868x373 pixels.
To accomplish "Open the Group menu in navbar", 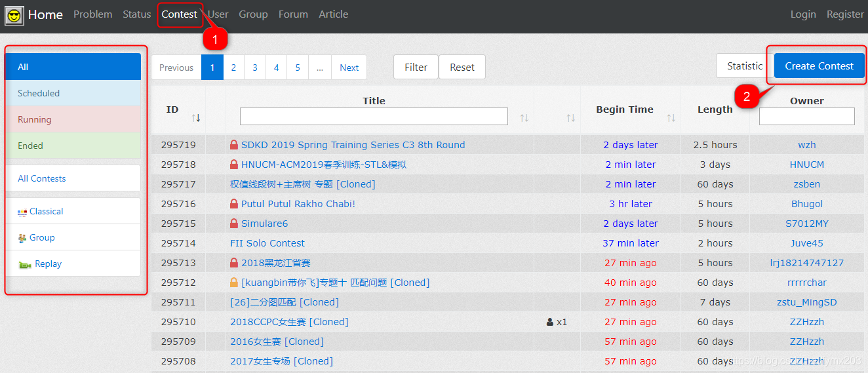I will (253, 14).
